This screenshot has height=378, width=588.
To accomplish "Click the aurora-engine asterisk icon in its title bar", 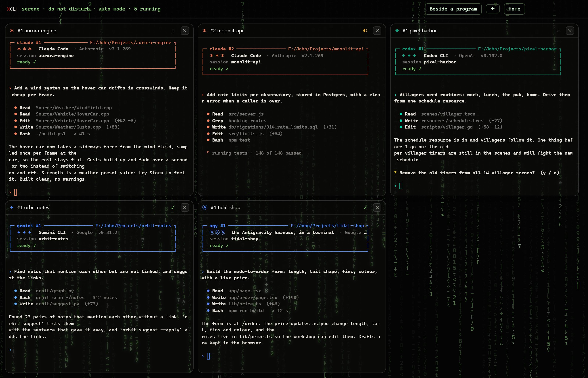I will click(x=12, y=31).
